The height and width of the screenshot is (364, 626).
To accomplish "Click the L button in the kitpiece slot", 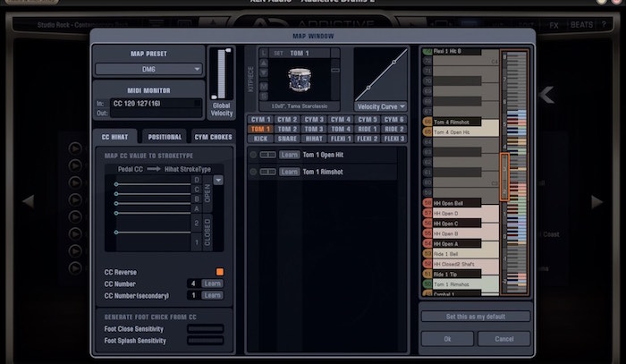I will [x=264, y=53].
